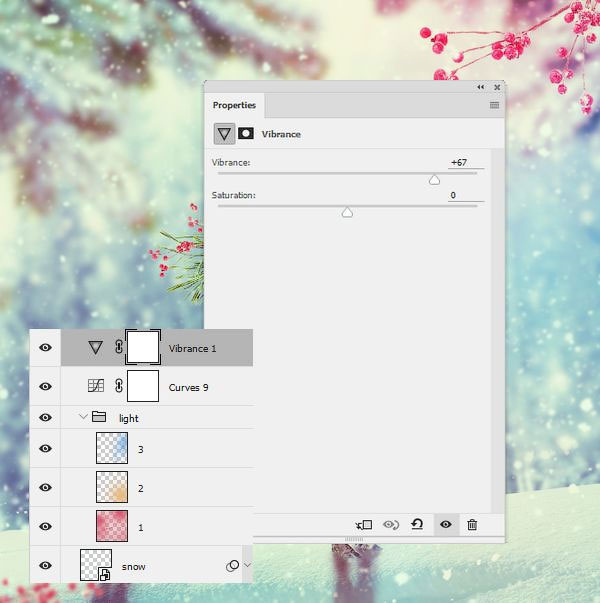600x603 pixels.
Task: Click the Properties panel vertical scrollbar
Action: pyautogui.click(x=498, y=331)
